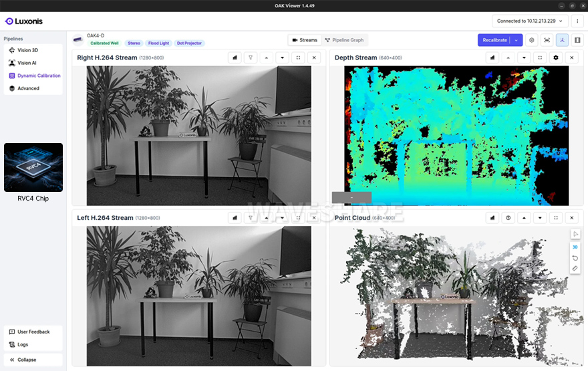This screenshot has height=371, width=588.
Task: Open the connected device dropdown
Action: pyautogui.click(x=530, y=21)
